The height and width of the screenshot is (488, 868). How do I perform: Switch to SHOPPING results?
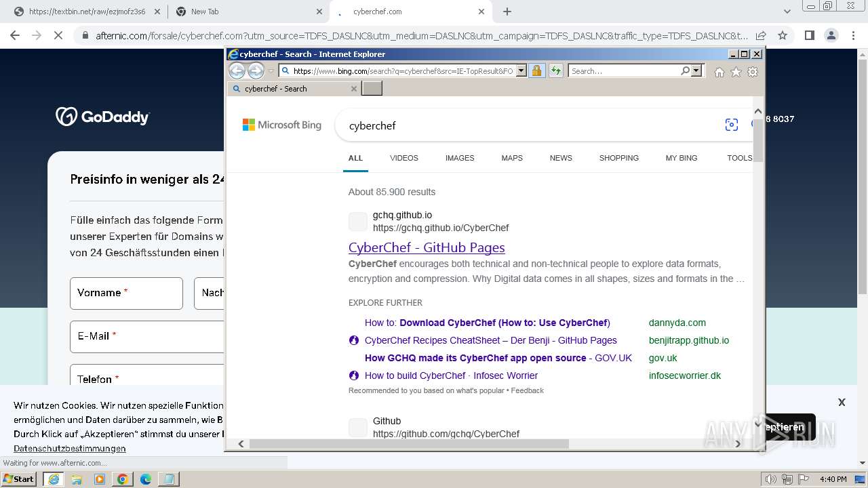click(619, 158)
